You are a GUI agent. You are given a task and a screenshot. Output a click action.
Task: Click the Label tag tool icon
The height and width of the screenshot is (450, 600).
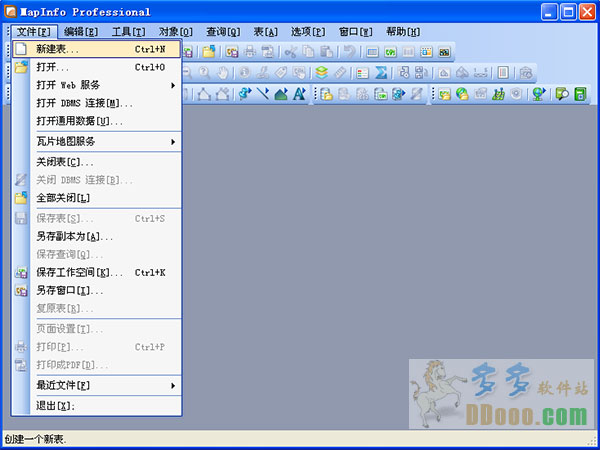click(x=281, y=73)
